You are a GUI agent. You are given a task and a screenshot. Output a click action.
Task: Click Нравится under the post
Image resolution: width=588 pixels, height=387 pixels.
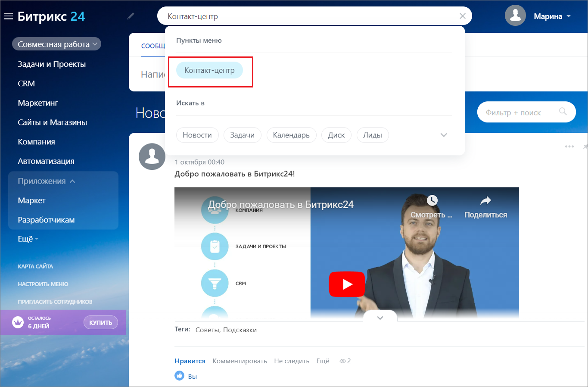point(190,361)
